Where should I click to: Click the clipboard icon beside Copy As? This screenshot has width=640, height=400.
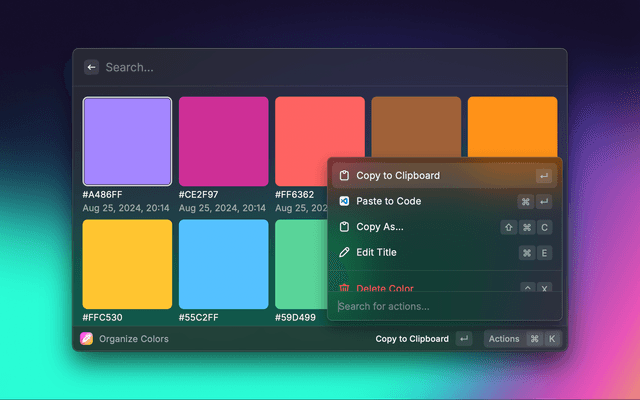click(x=344, y=227)
